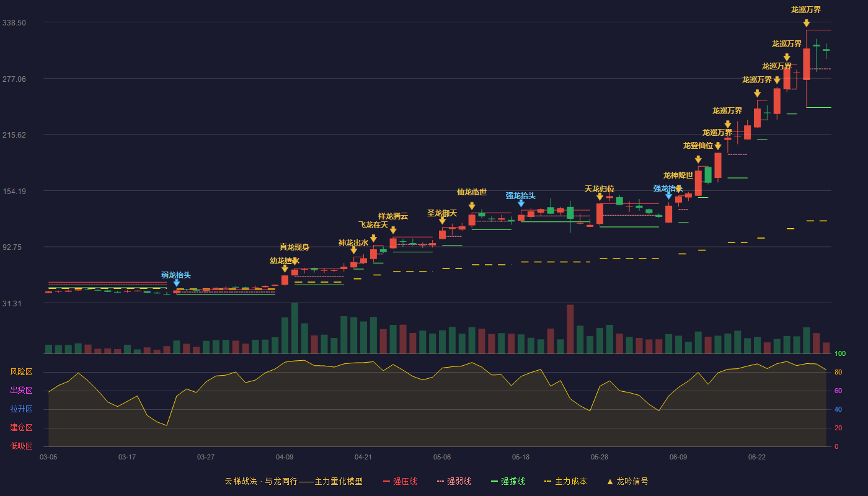Click the 154.19 price axis label
The image size is (868, 496).
[14, 191]
